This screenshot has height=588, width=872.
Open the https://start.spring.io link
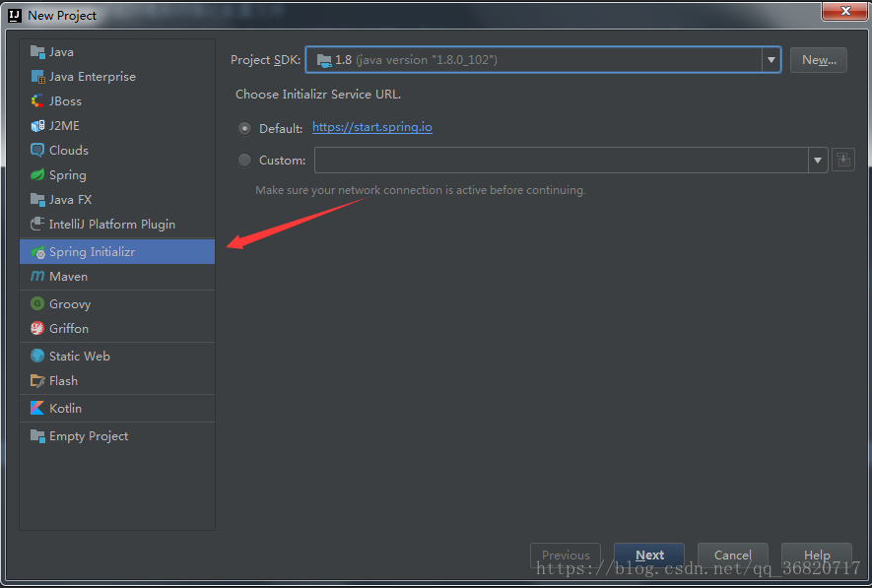[372, 127]
